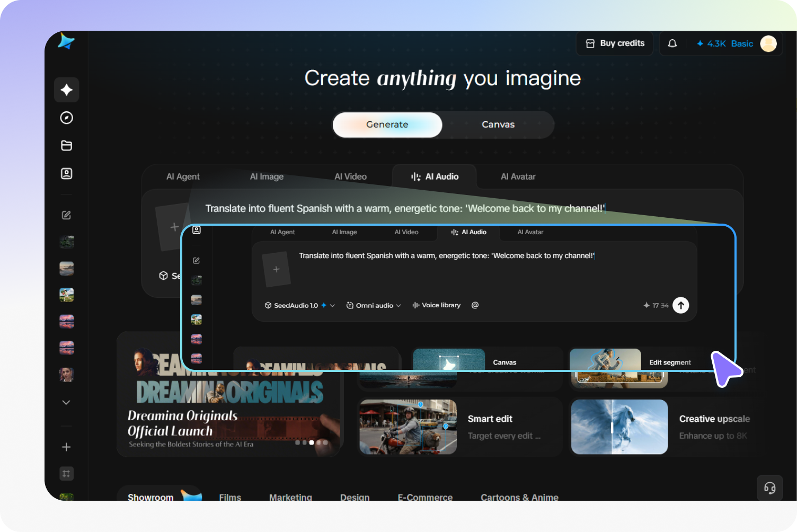
Task: Click the sparkle credit cost beside the send arrow
Action: [x=656, y=305]
